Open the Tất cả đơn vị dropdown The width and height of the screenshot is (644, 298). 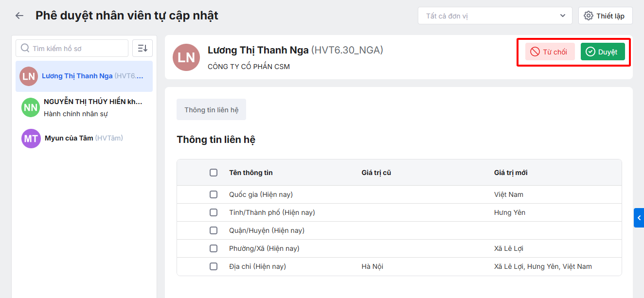click(x=494, y=16)
